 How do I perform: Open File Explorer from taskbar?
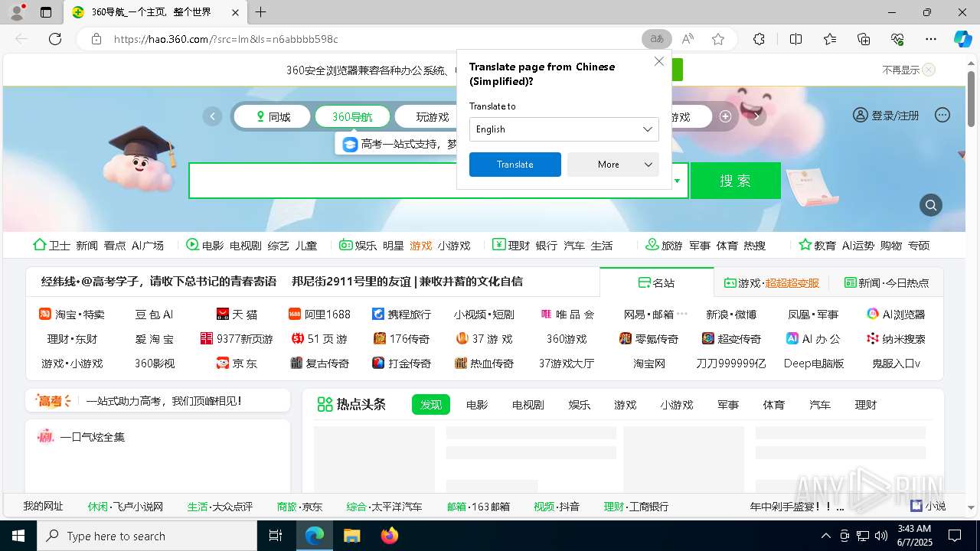[351, 536]
